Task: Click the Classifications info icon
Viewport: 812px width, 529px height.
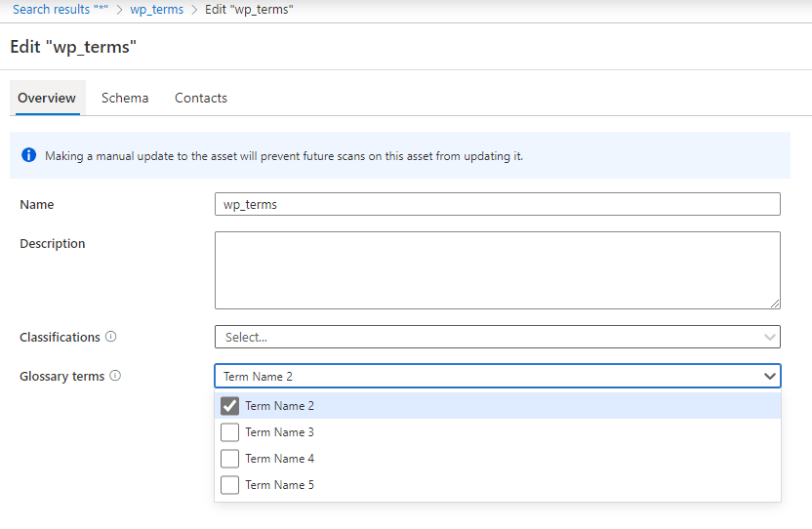Action: (111, 337)
